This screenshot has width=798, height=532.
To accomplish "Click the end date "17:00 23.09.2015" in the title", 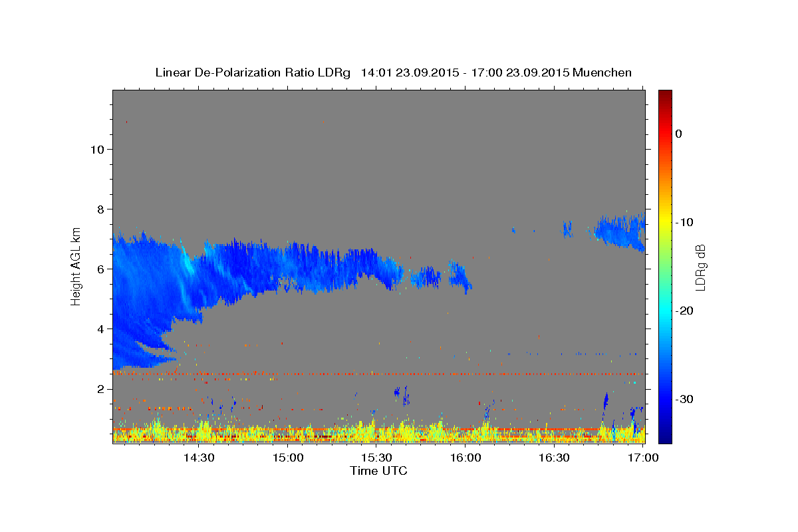I will (521, 72).
